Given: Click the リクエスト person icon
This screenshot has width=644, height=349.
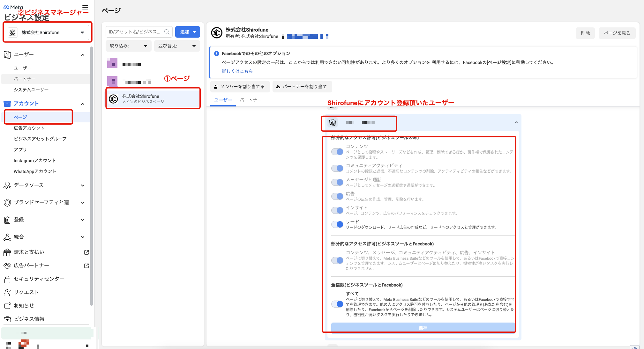Looking at the screenshot, I should click(x=7, y=292).
